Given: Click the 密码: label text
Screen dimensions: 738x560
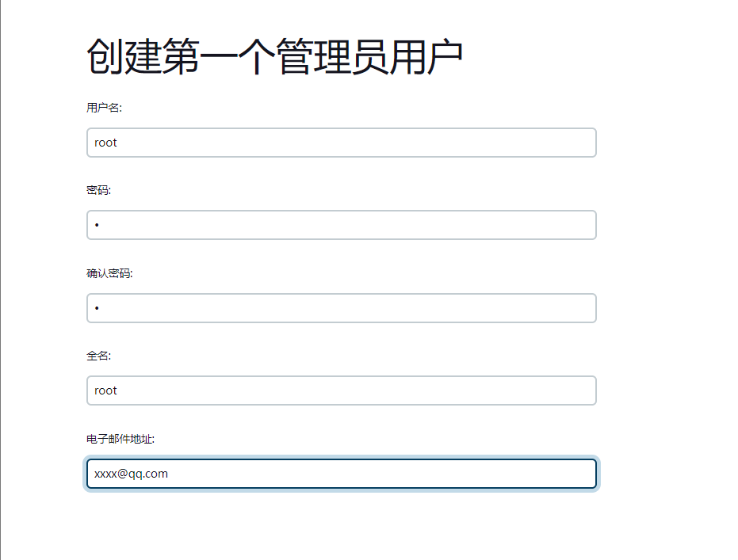Looking at the screenshot, I should point(98,190).
